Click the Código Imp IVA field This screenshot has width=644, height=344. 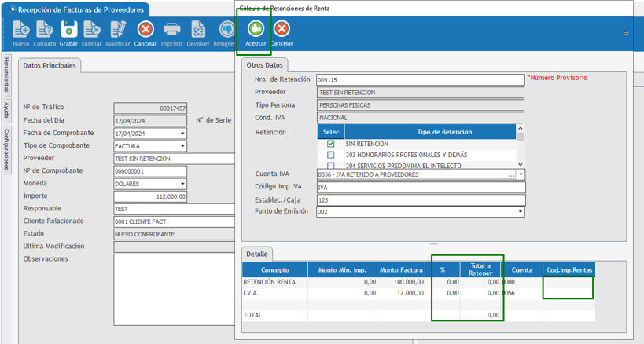(421, 188)
